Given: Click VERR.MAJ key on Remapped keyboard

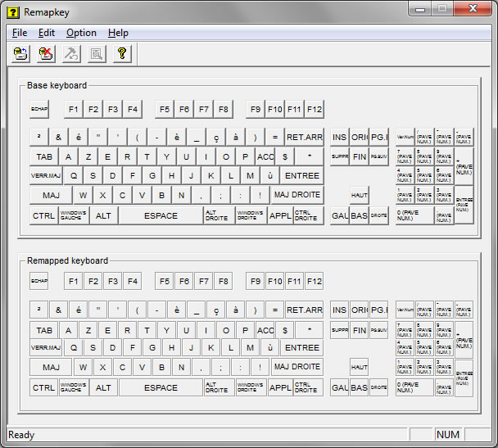Looking at the screenshot, I should tap(46, 347).
